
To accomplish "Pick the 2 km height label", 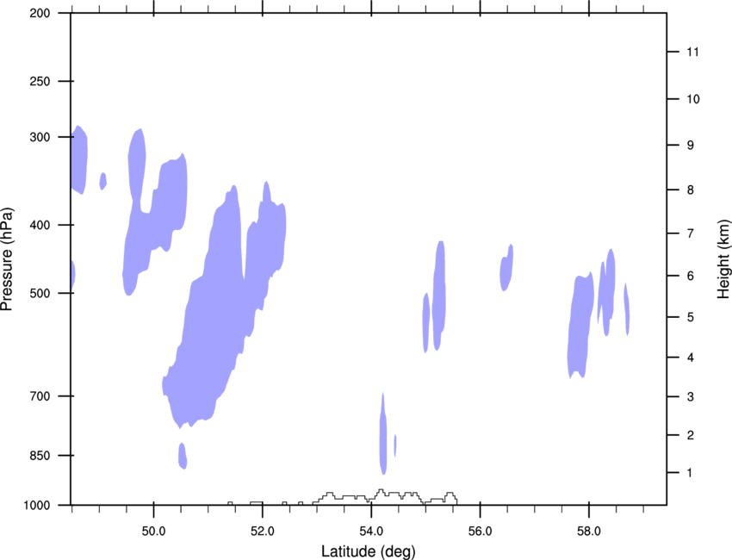I will pyautogui.click(x=691, y=435).
